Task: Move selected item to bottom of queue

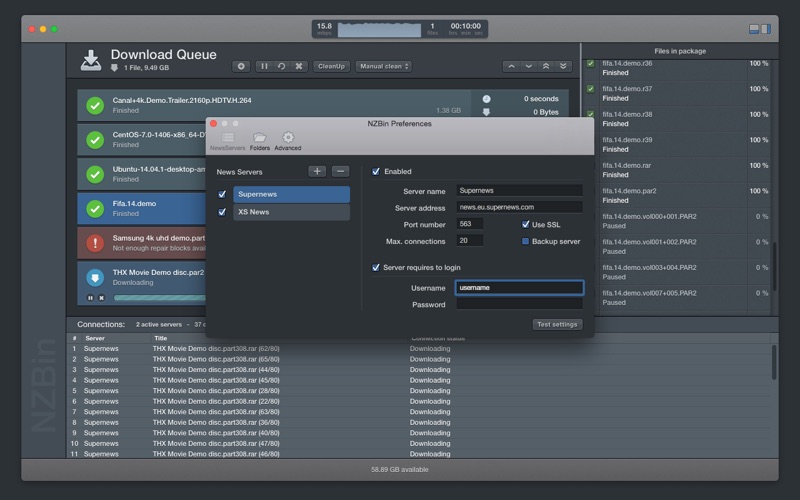Action: click(562, 66)
